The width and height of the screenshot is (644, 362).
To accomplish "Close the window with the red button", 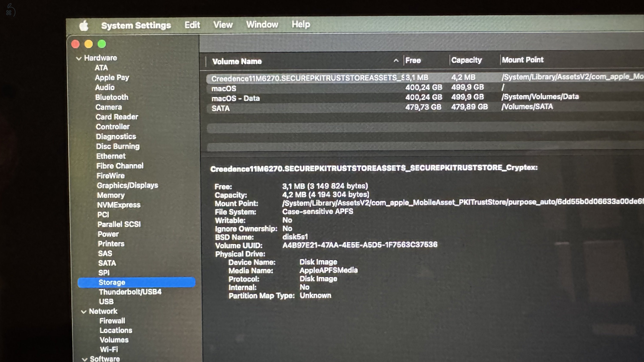I will [75, 44].
